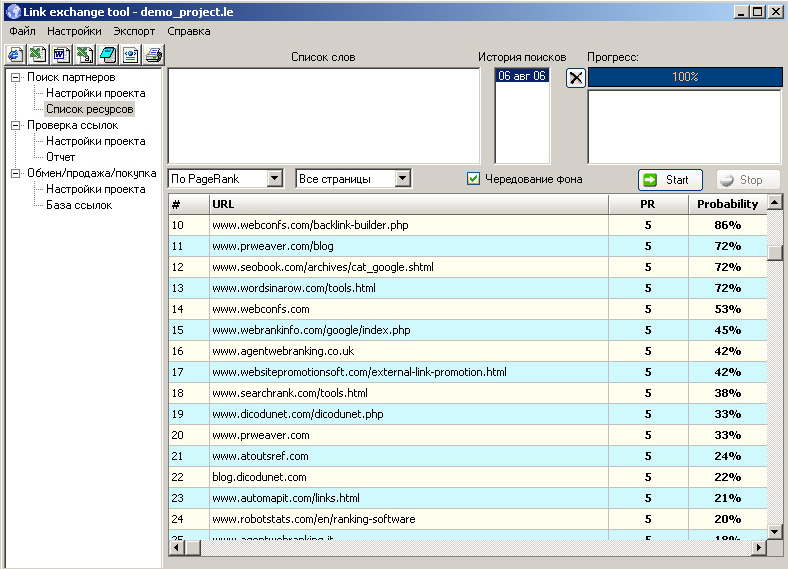Open the По PageRank sort dropdown
The image size is (788, 569).
275,179
